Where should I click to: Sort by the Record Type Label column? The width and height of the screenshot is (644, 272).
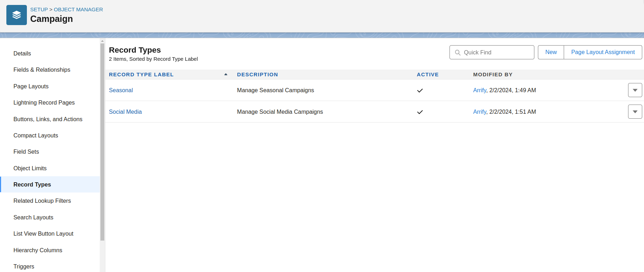point(141,75)
